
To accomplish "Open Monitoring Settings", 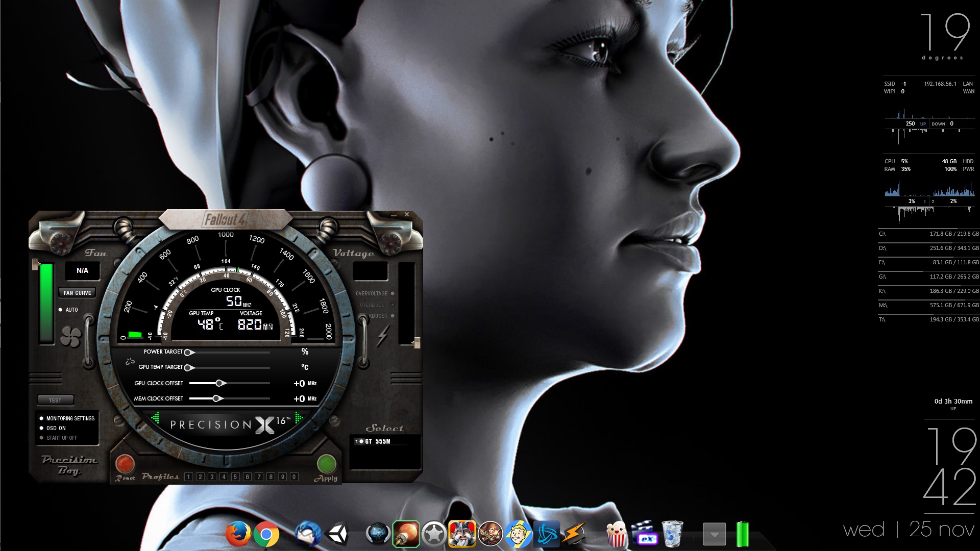I will tap(67, 418).
